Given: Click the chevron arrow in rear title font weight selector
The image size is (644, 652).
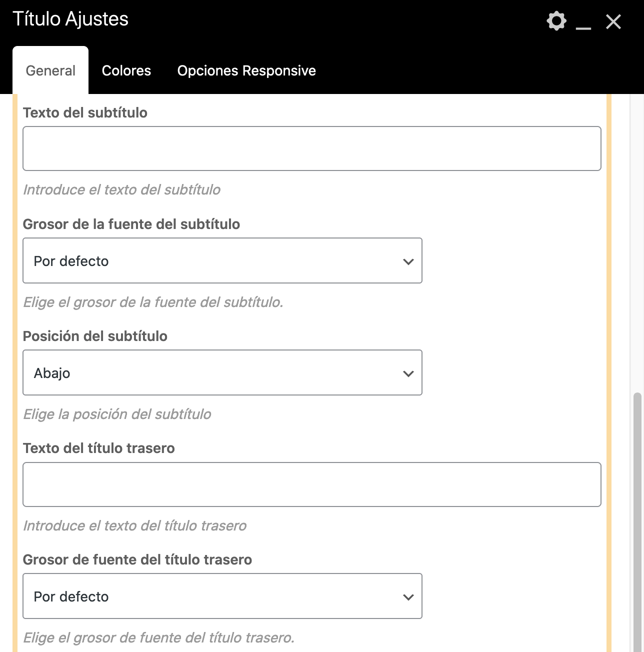Looking at the screenshot, I should [408, 597].
